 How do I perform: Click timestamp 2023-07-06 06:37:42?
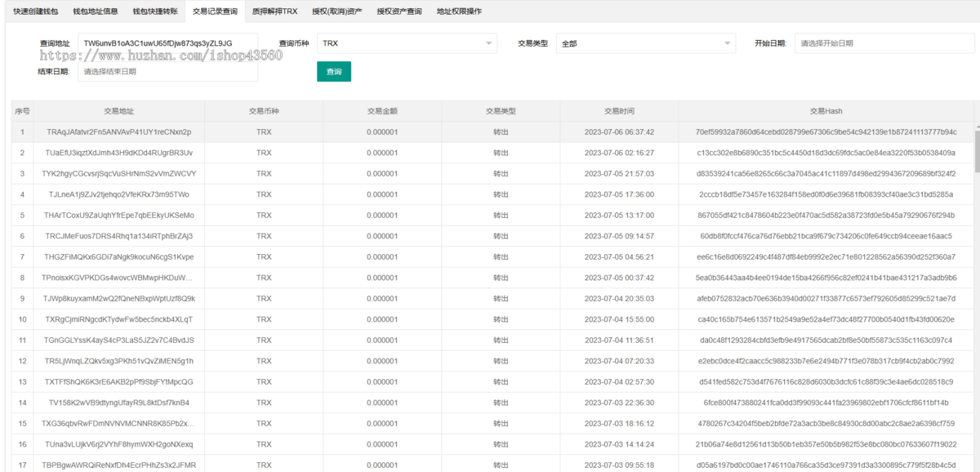click(619, 131)
